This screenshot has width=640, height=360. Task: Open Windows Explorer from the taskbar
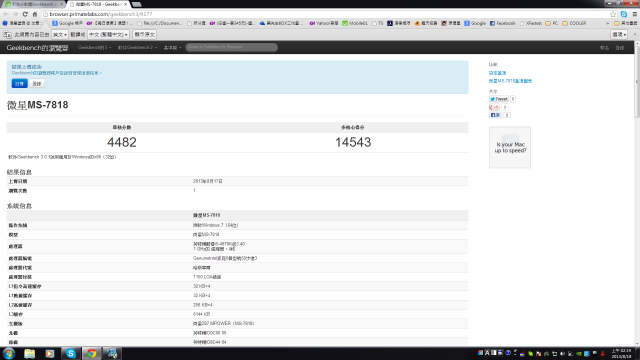pyautogui.click(x=29, y=353)
